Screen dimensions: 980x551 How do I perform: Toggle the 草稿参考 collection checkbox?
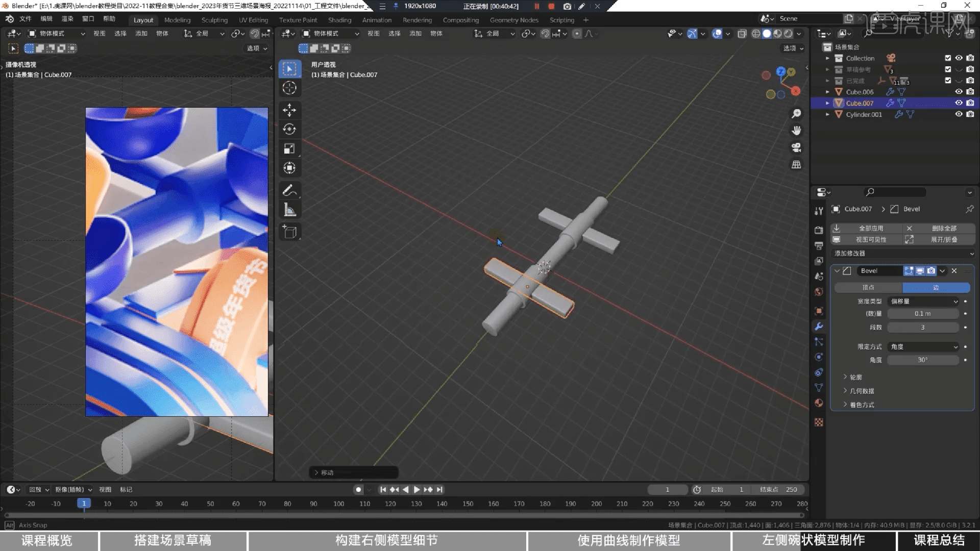tap(948, 69)
